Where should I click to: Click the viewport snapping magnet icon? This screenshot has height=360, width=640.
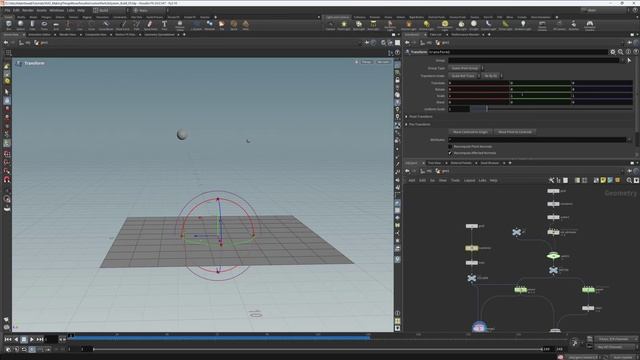click(7, 180)
